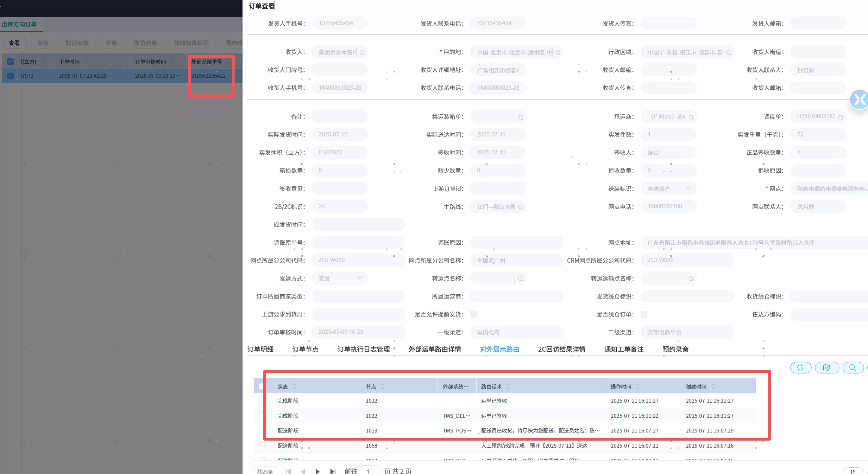Go to next page in pagination
The width and height of the screenshot is (868, 474).
pyautogui.click(x=317, y=471)
